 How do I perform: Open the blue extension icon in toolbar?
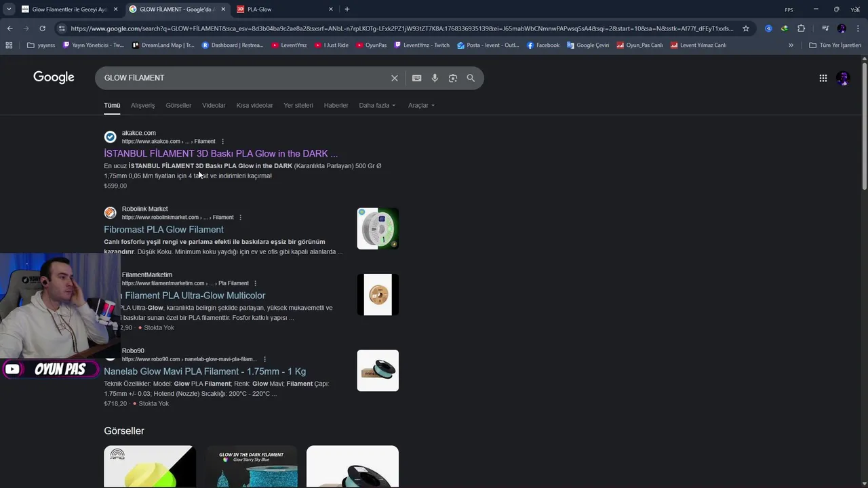[x=768, y=28]
